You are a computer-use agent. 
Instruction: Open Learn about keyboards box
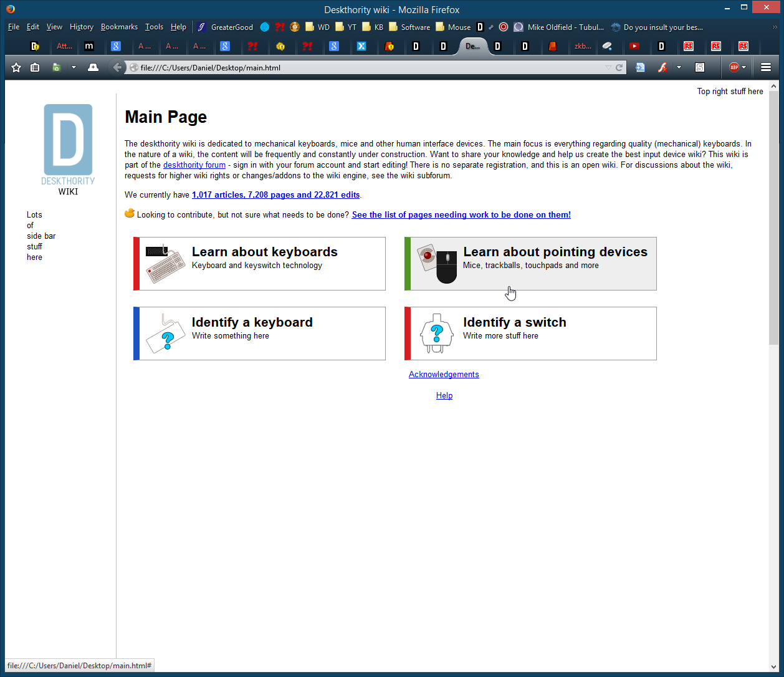(x=259, y=264)
